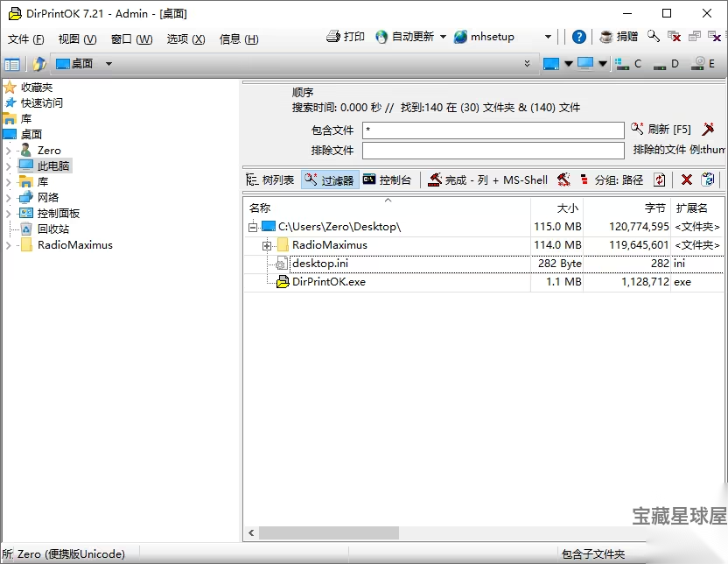Open the 窗口 (W) menu
The image size is (728, 564).
coord(131,39)
